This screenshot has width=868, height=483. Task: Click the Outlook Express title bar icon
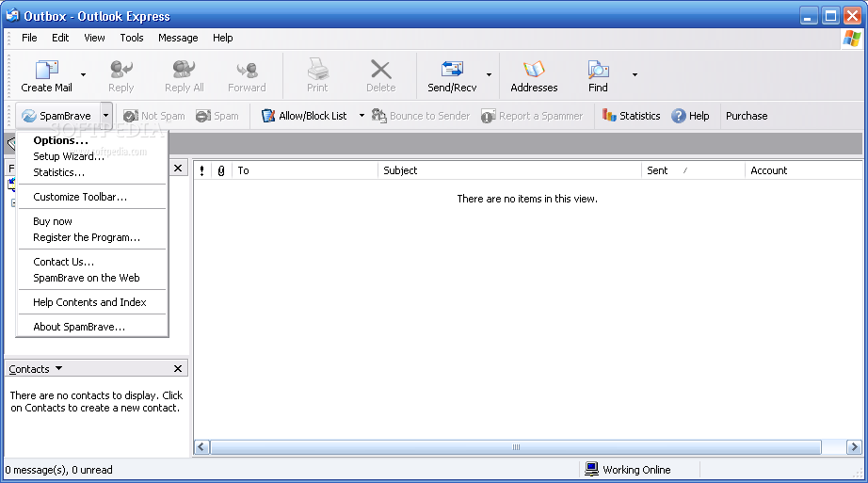click(x=12, y=15)
